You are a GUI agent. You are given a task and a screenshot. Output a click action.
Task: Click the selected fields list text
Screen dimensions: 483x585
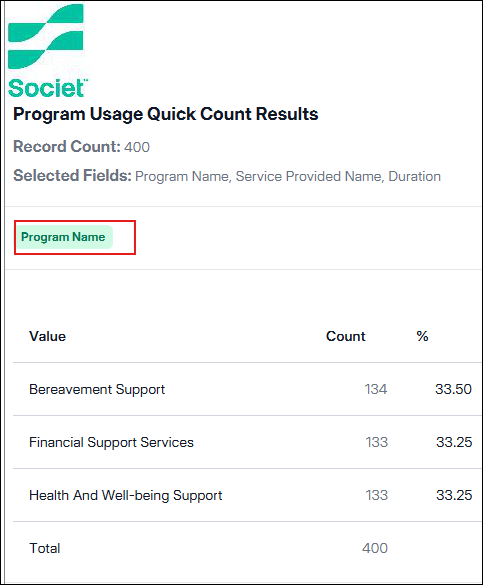tap(288, 176)
